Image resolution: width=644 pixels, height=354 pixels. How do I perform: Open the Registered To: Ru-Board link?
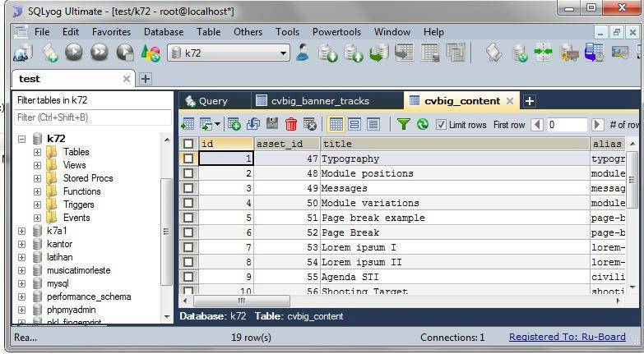(568, 337)
